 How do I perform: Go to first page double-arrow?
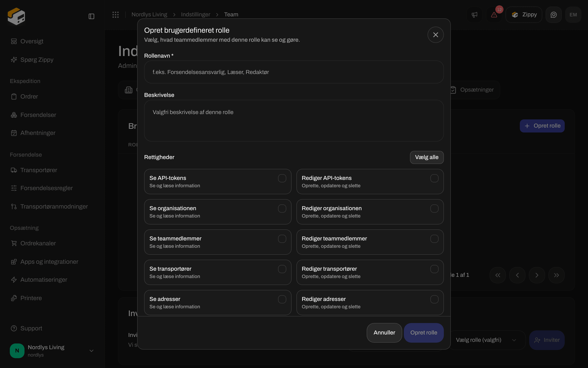pyautogui.click(x=498, y=275)
